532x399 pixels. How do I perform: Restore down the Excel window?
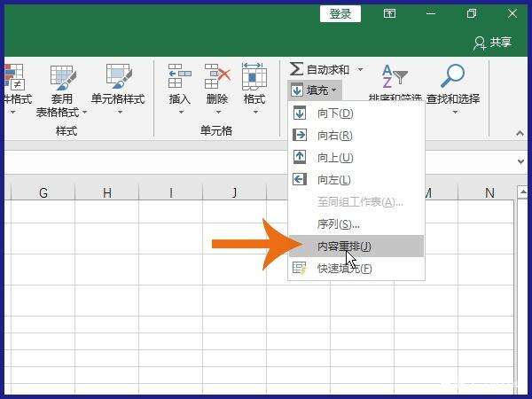tap(472, 13)
